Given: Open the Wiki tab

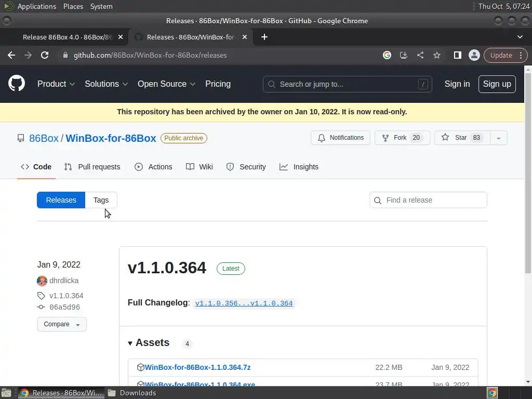Looking at the screenshot, I should 199,167.
